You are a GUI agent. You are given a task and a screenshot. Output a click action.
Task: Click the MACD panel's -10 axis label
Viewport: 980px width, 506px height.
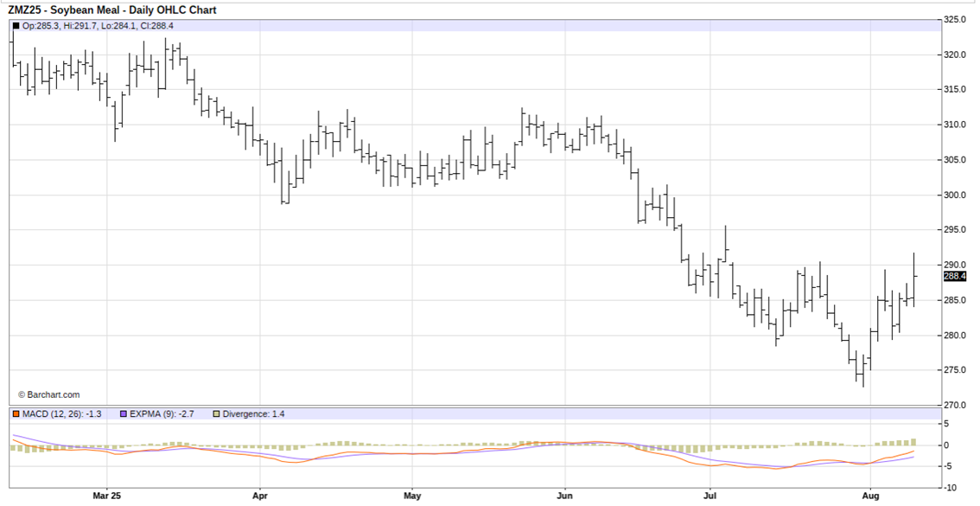click(x=949, y=487)
